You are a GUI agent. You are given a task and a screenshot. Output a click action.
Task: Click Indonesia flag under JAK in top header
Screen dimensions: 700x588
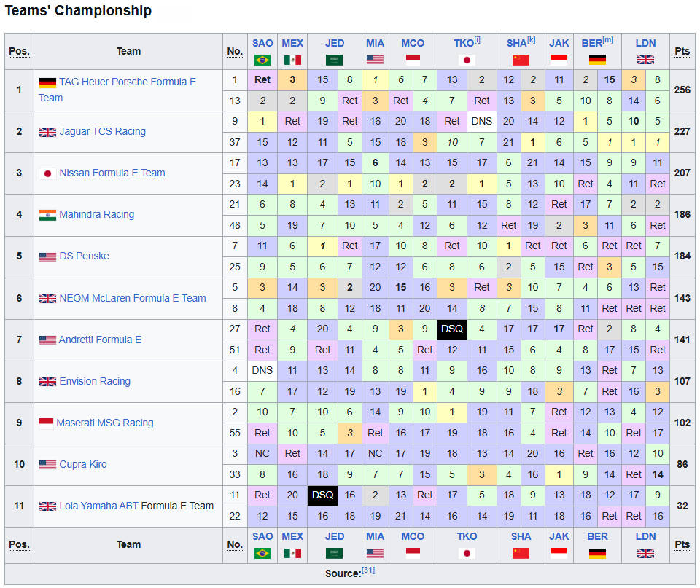click(559, 60)
